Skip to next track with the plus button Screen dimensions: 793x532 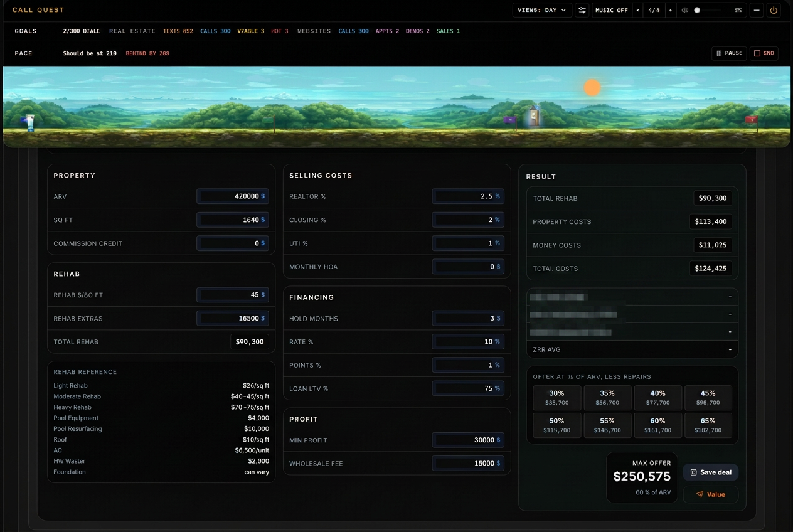tap(670, 10)
